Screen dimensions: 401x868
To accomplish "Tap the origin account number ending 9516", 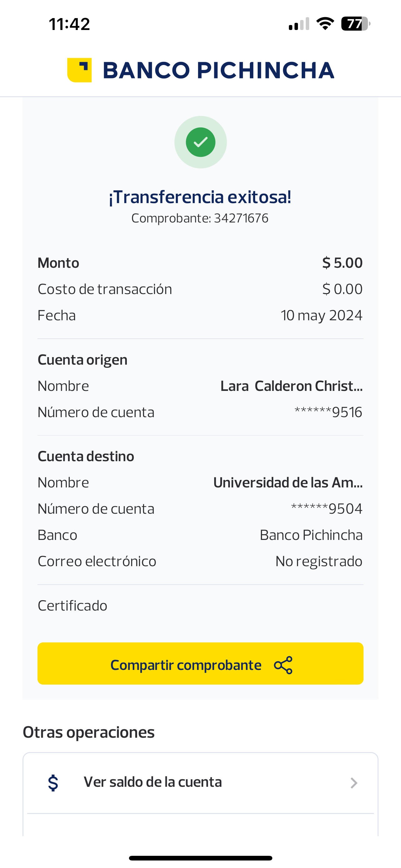I will tap(328, 412).
